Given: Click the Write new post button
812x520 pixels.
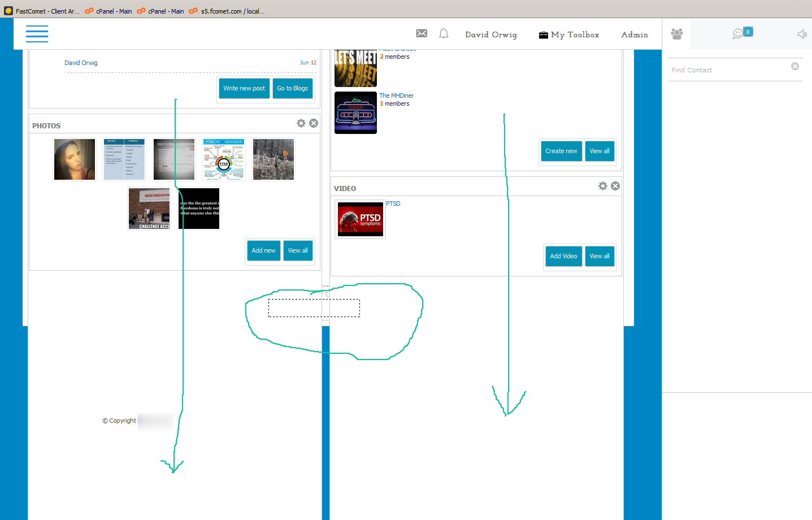Looking at the screenshot, I should click(244, 88).
